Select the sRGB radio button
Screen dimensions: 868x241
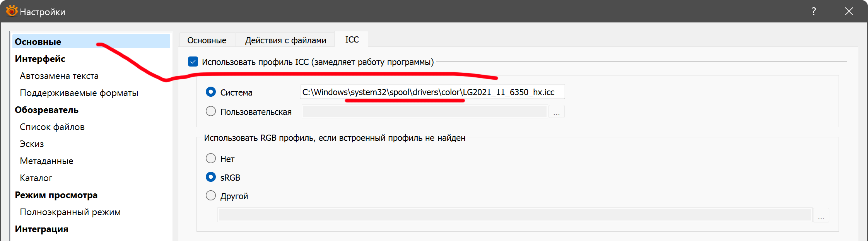[211, 177]
